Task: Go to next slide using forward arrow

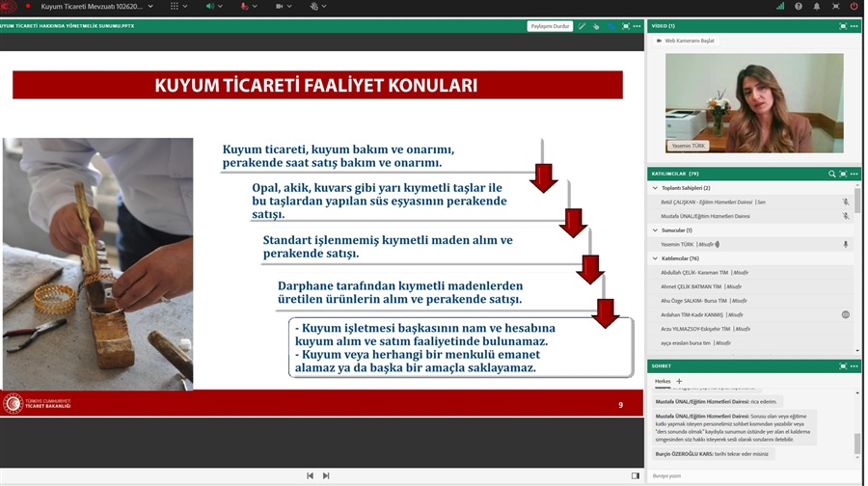Action: click(x=326, y=475)
